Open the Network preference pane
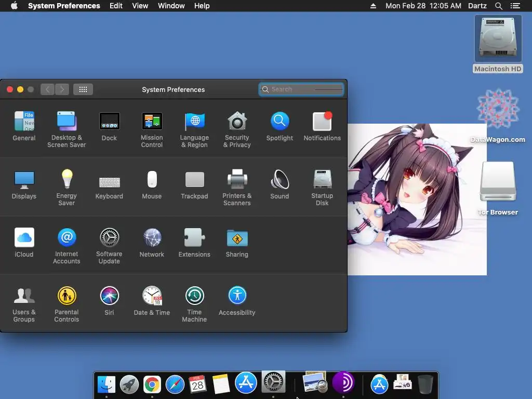Screen dimensions: 532x399 click(152, 242)
